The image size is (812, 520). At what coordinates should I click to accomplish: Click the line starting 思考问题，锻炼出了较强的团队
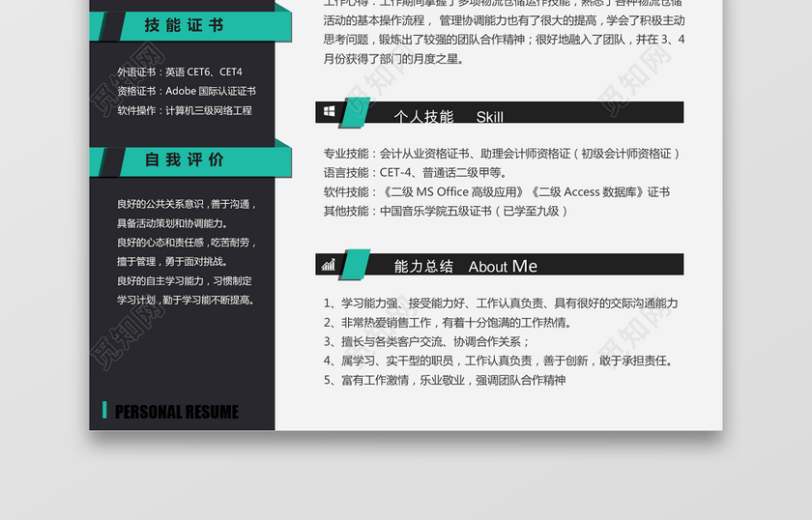tap(504, 40)
